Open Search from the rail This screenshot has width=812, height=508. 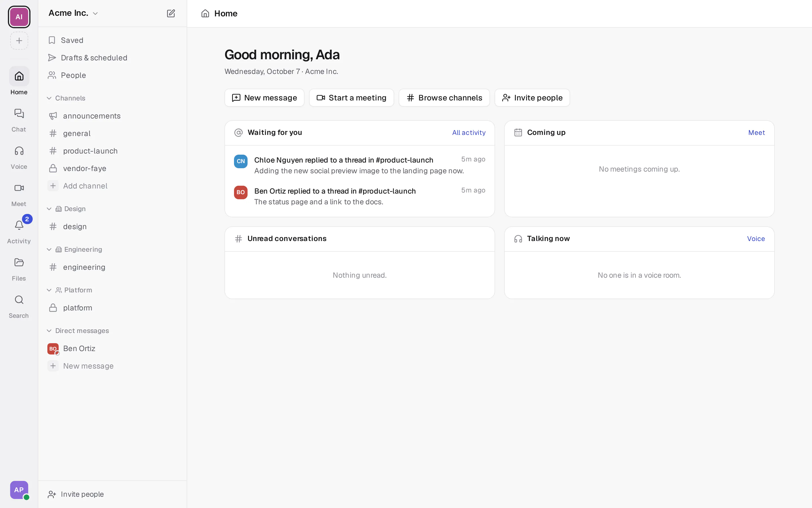pos(19,306)
